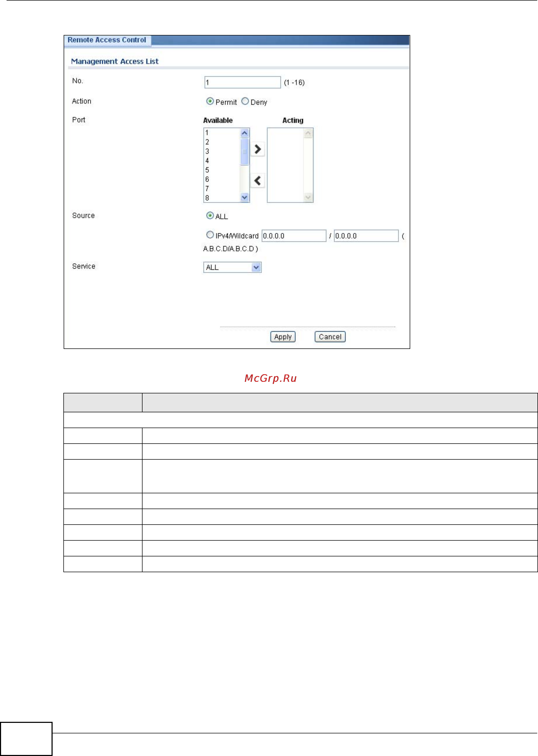538x756 pixels.
Task: Open the McGrp.Ru link
Action: (x=270, y=378)
